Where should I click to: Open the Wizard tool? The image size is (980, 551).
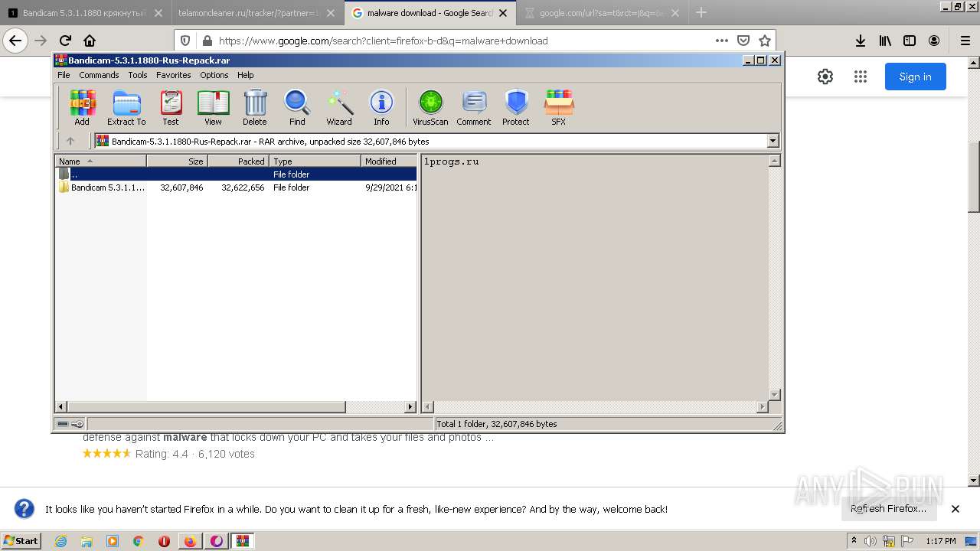pyautogui.click(x=339, y=107)
